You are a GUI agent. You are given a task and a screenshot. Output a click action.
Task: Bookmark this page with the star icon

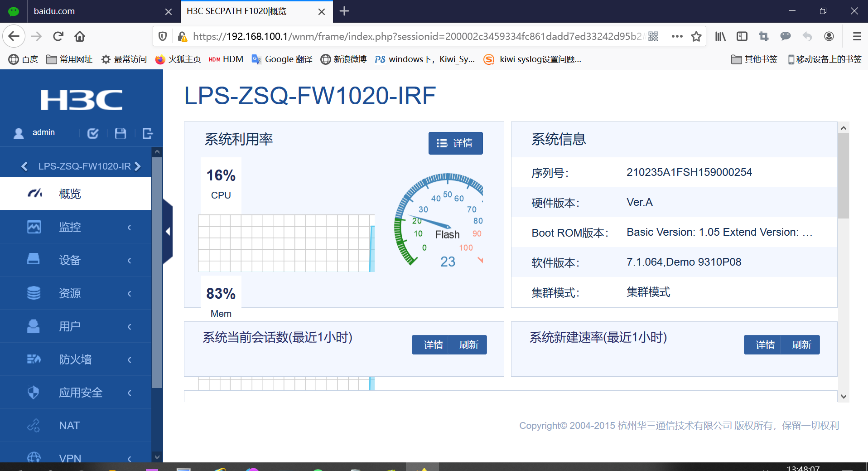(696, 36)
